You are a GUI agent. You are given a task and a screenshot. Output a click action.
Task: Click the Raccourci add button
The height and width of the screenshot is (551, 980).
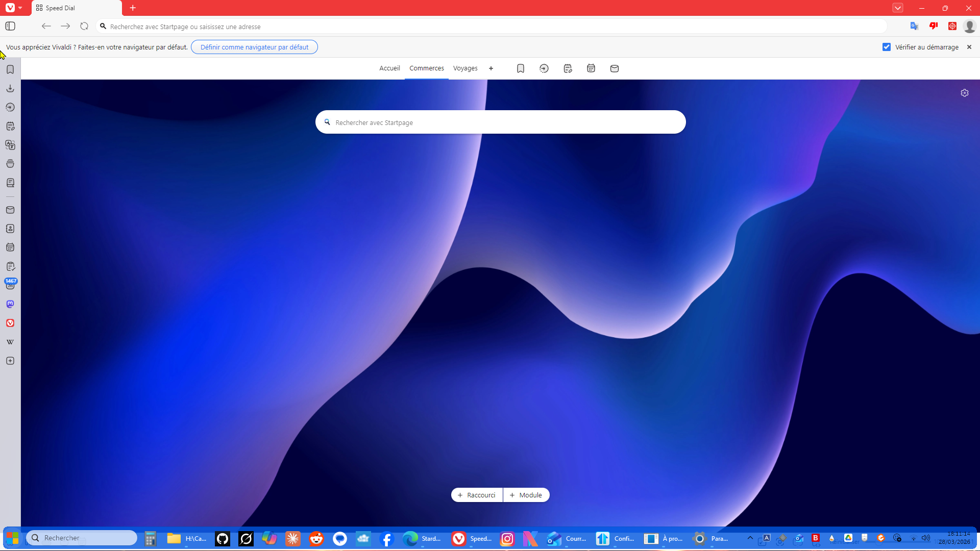click(x=477, y=495)
